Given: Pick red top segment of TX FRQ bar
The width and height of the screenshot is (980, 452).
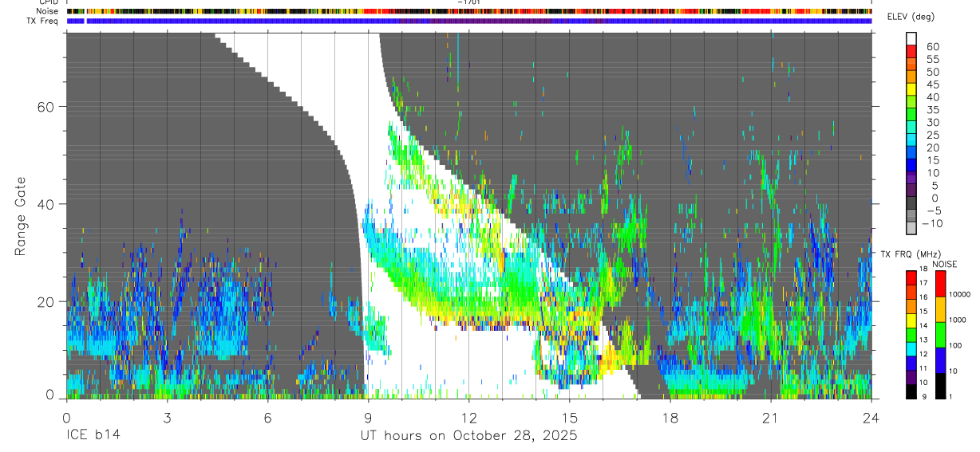Looking at the screenshot, I should 912,277.
